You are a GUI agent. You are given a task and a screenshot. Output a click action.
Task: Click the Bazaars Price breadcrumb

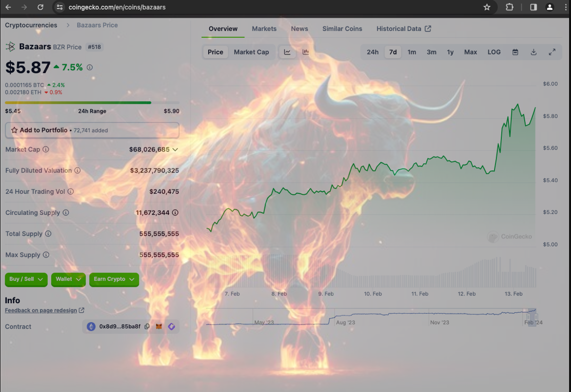click(x=97, y=25)
